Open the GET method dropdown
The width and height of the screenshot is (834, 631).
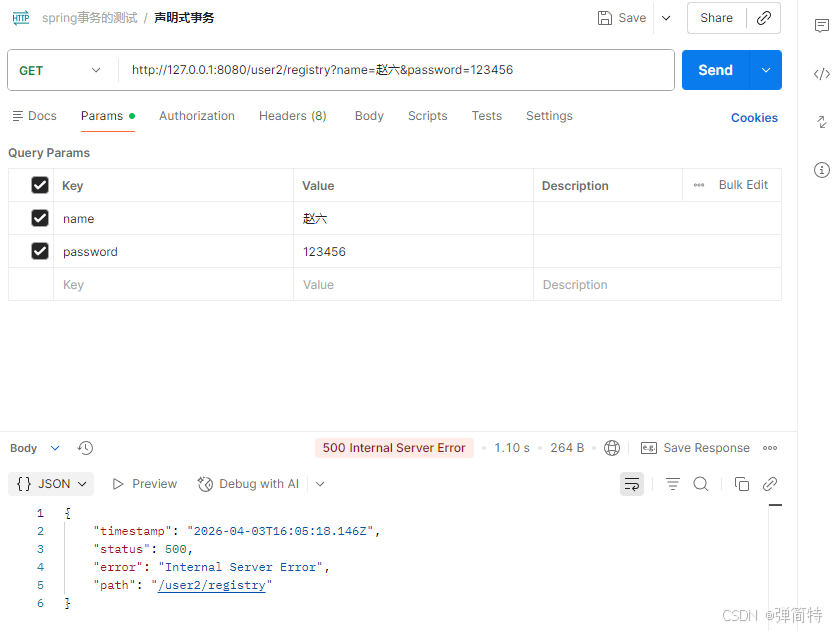click(x=60, y=70)
